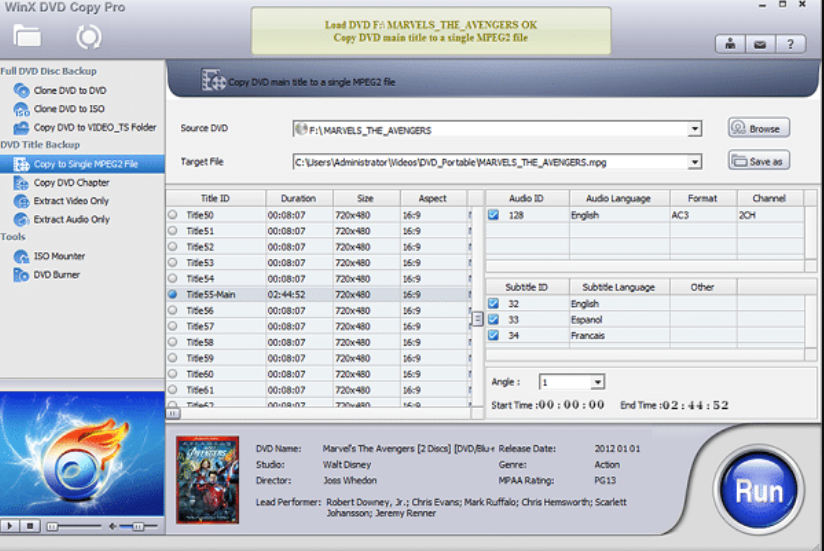Click the DVD Burner icon
This screenshot has width=824, height=551.
pos(22,275)
